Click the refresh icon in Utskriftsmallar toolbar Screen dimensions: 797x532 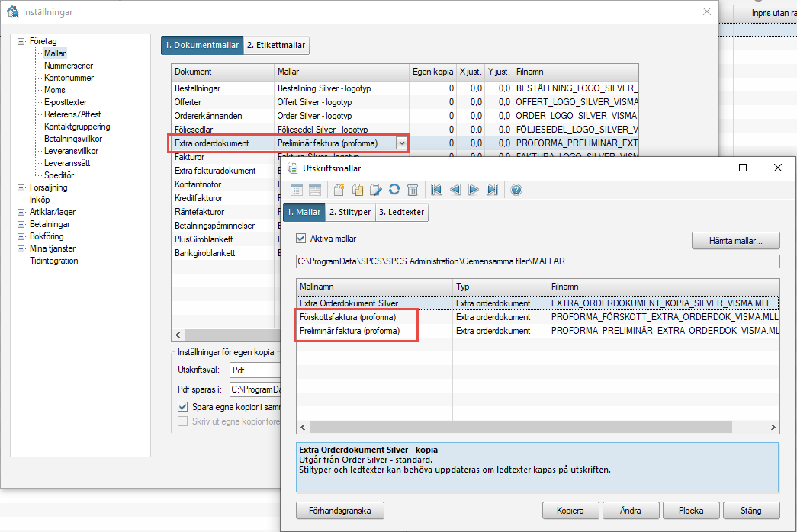point(394,190)
